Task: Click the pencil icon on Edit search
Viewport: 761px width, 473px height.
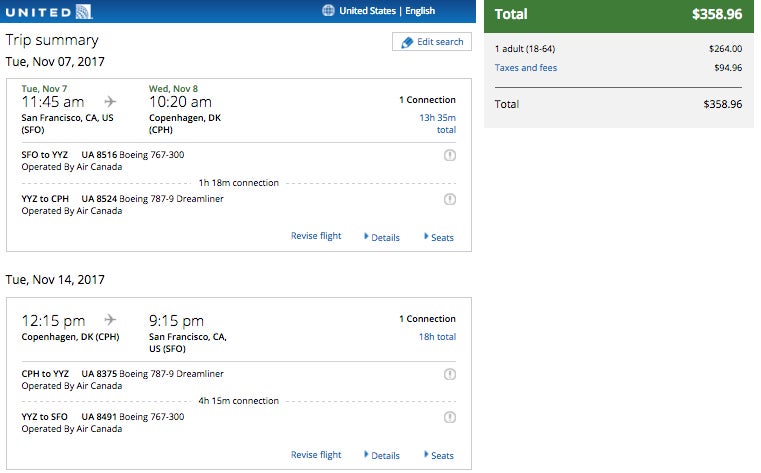Action: pyautogui.click(x=407, y=42)
